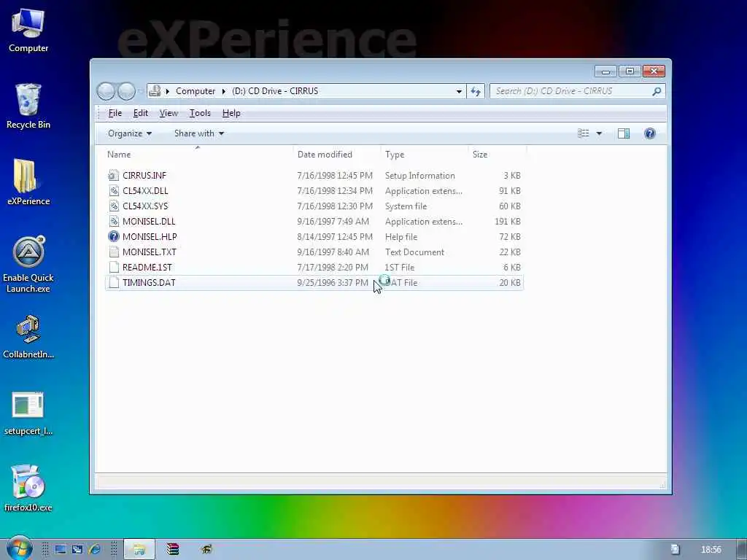Screen dimensions: 747x560
Task: Open WinRAR books taskbar icon
Action: pos(172,550)
